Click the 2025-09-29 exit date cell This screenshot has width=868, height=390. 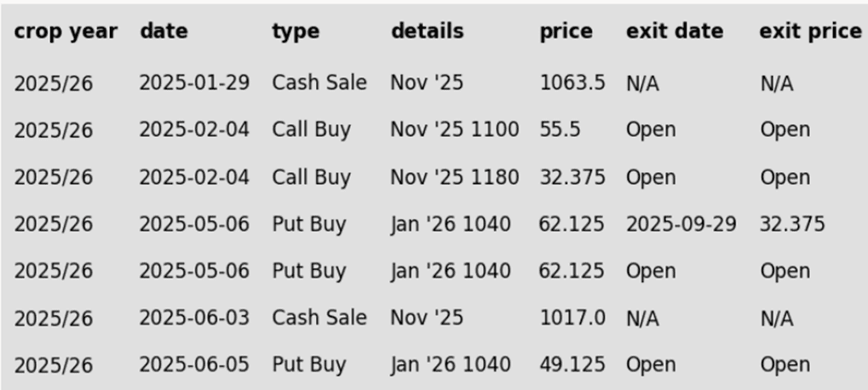coord(681,224)
